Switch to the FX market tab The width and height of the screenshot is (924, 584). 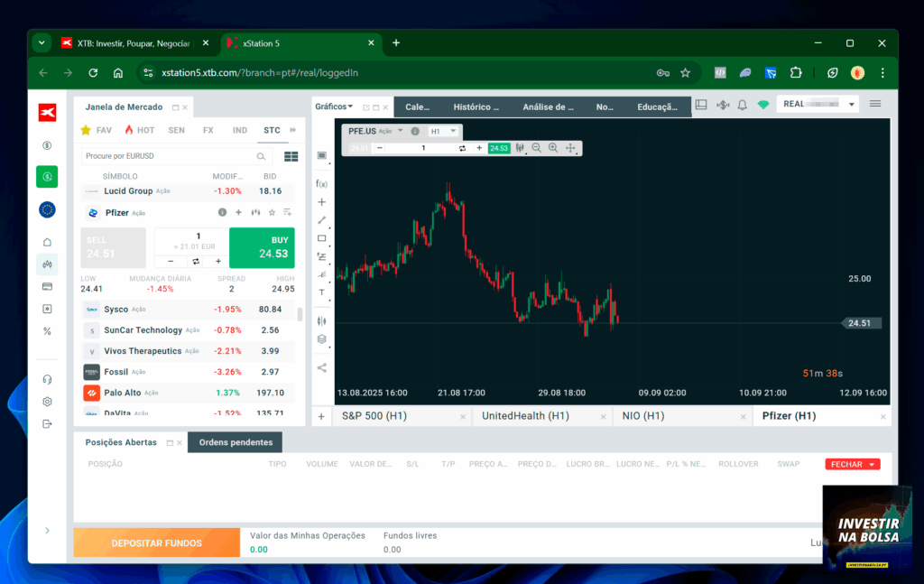pos(208,130)
